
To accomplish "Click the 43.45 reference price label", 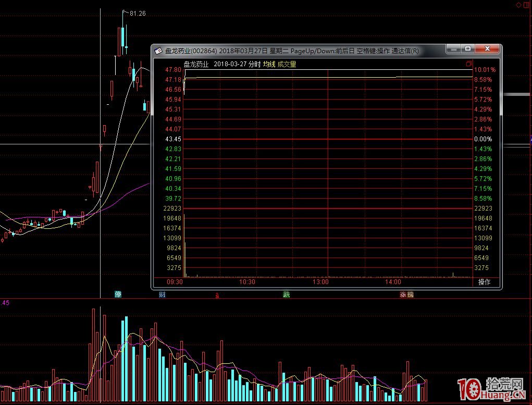I will [173, 139].
